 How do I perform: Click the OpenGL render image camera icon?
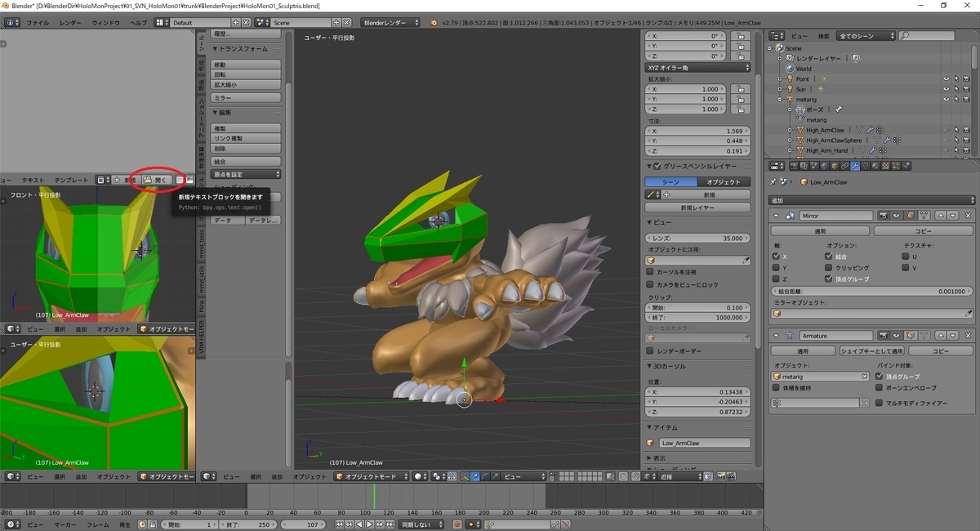tap(721, 476)
